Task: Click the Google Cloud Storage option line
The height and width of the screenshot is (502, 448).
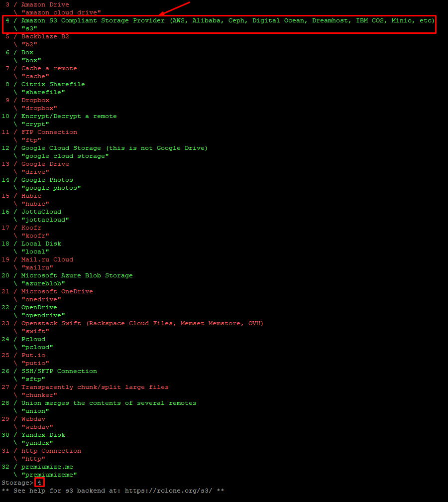Action: pyautogui.click(x=114, y=148)
